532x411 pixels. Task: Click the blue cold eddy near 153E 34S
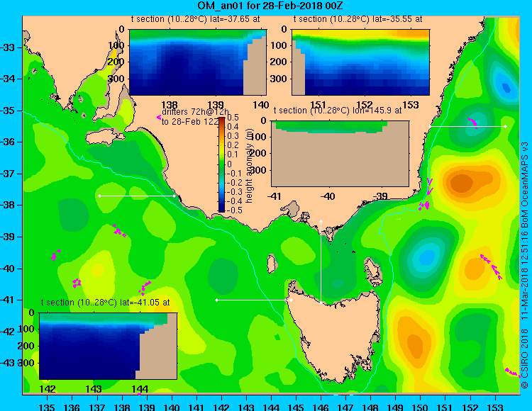click(x=506, y=86)
